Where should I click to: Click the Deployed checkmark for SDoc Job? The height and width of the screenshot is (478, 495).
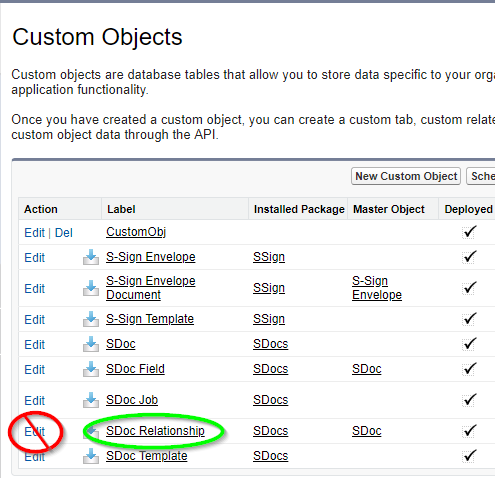pyautogui.click(x=469, y=400)
